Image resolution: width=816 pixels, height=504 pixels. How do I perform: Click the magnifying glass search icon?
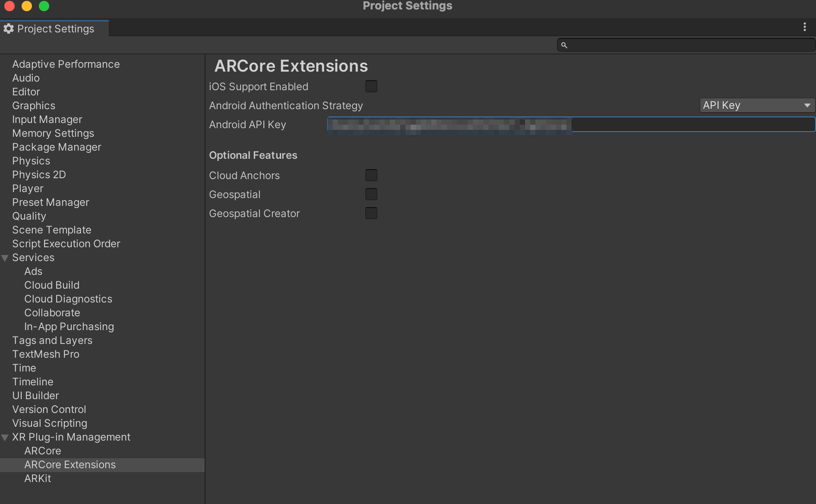pyautogui.click(x=564, y=45)
